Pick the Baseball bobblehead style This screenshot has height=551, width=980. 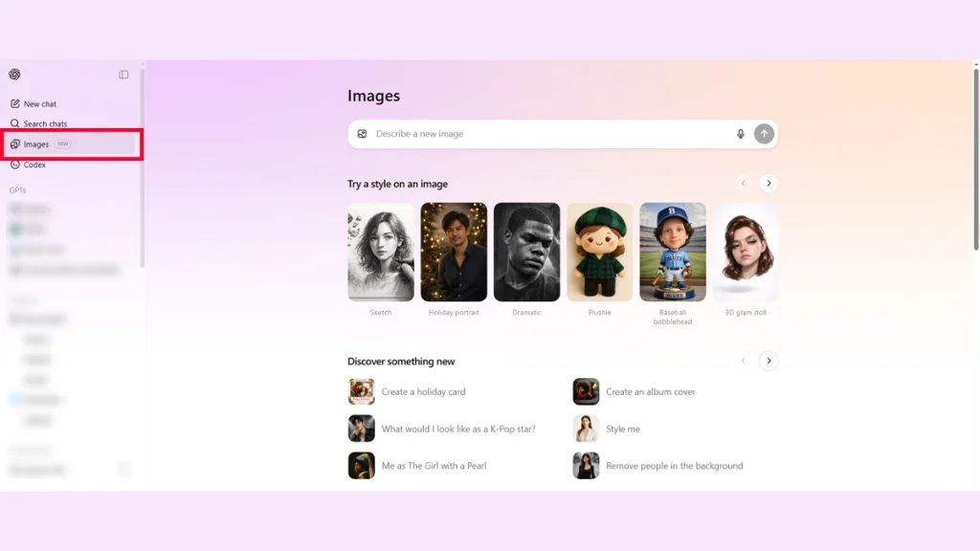[x=673, y=252]
